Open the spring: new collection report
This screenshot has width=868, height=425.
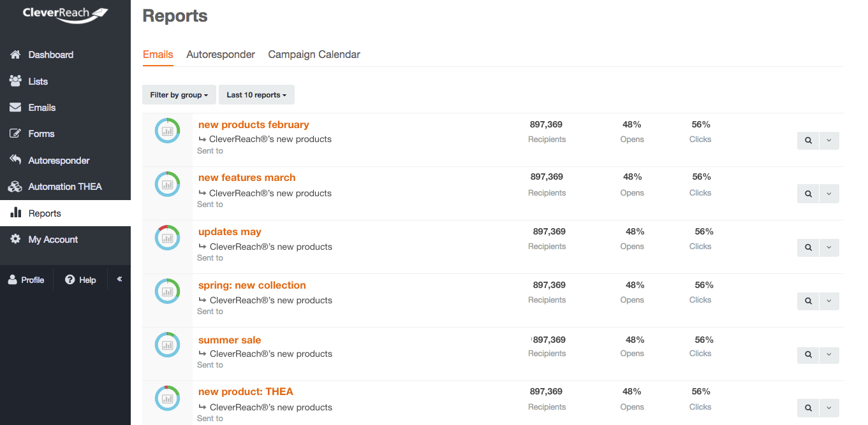pos(252,285)
